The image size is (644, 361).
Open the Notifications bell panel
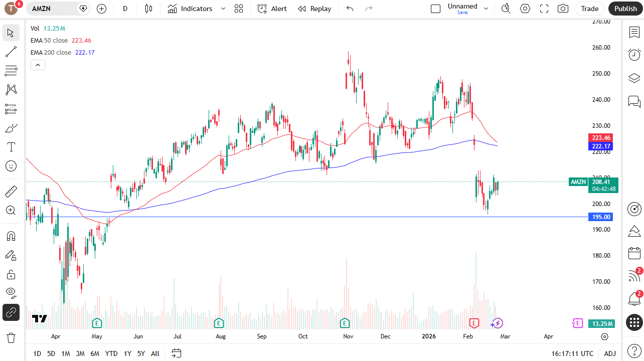point(634,298)
